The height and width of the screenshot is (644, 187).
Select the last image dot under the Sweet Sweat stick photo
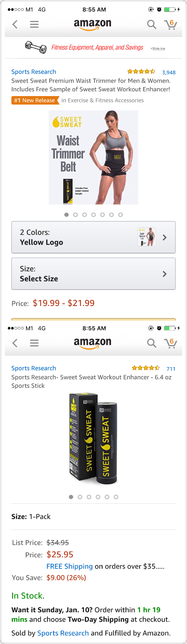116,497
